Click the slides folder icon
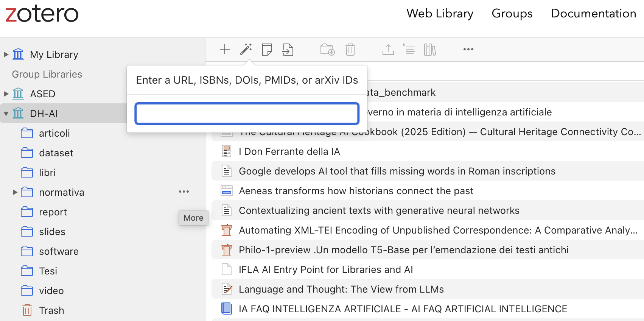Image resolution: width=644 pixels, height=321 pixels. [27, 231]
